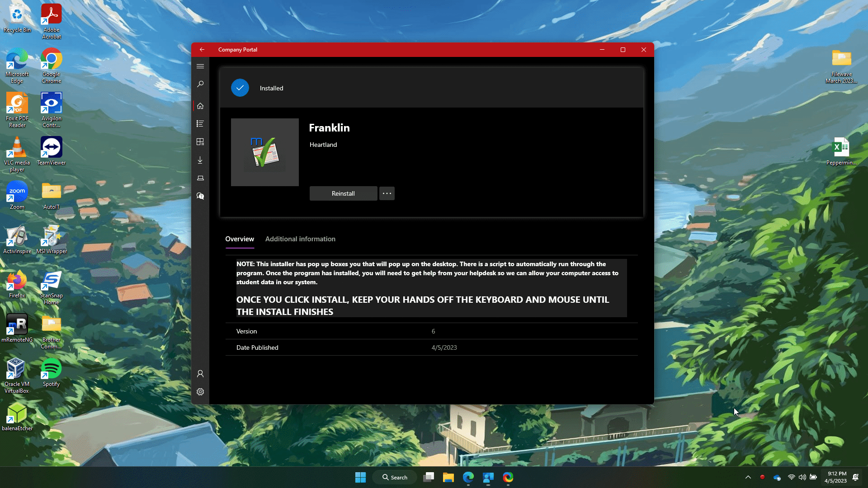The width and height of the screenshot is (868, 488).
Task: Open Microsoft Edge from the taskbar
Action: [x=468, y=477]
